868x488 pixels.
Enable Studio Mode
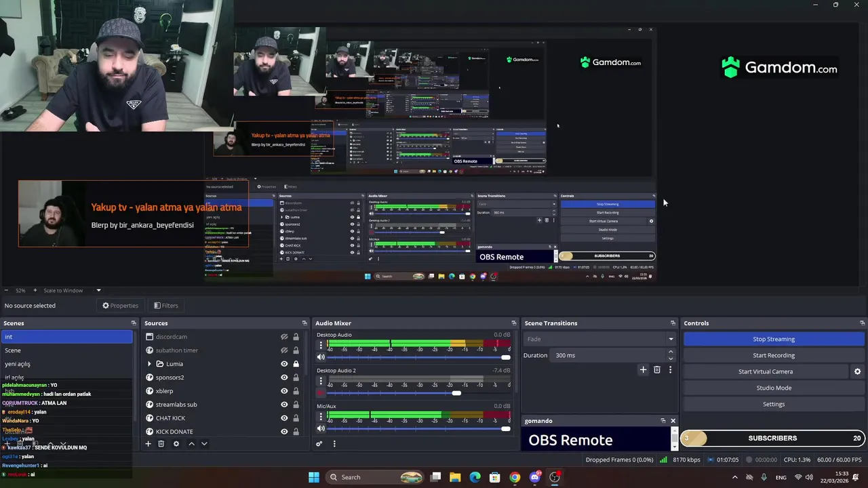click(774, 388)
